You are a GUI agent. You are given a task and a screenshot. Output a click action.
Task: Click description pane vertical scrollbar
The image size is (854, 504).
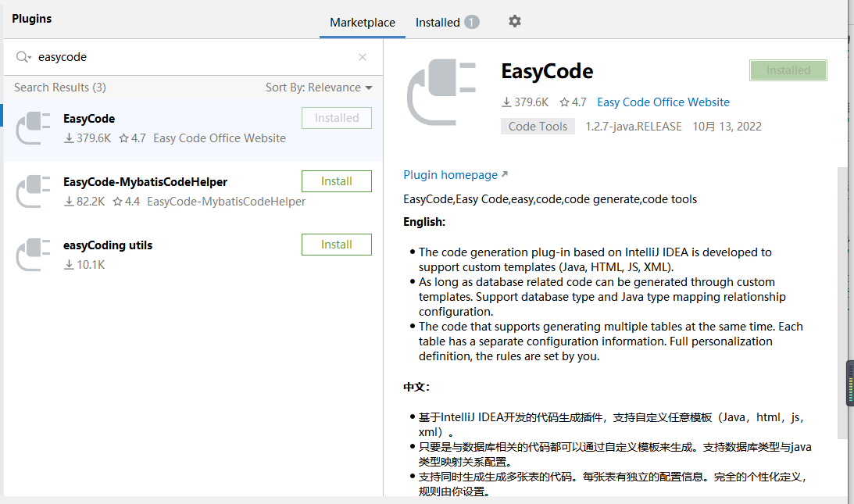click(x=842, y=302)
